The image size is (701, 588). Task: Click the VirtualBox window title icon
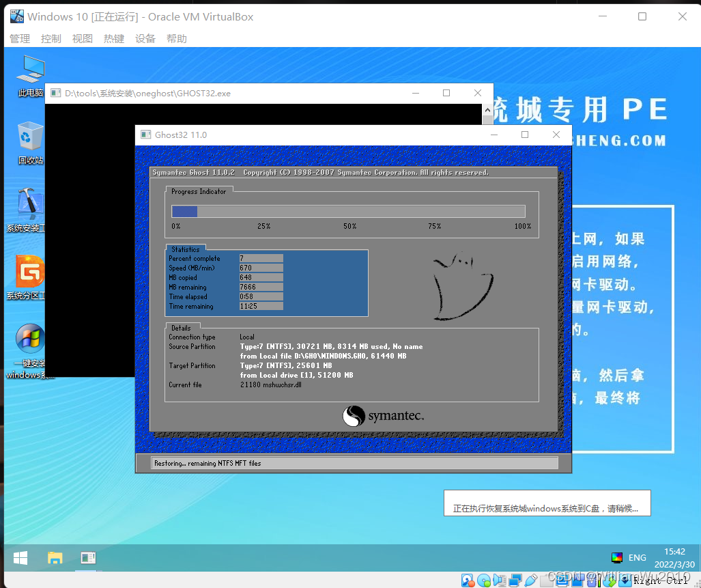tap(16, 16)
